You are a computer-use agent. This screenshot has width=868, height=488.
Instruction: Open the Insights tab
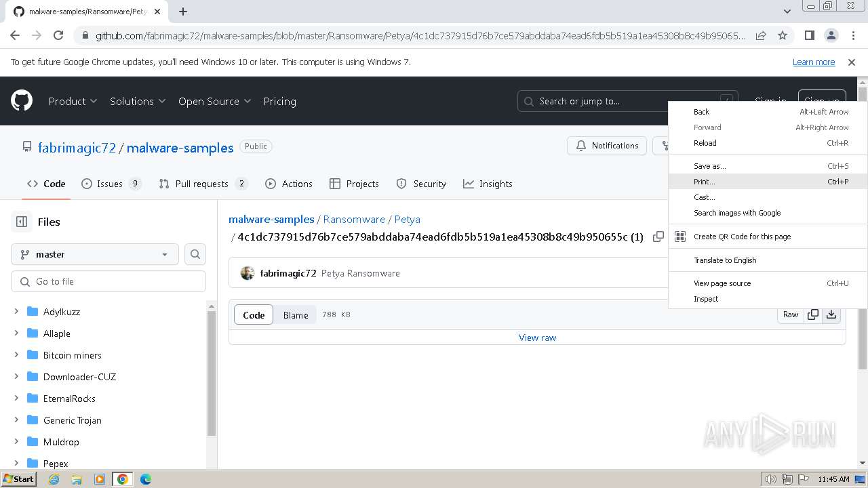(488, 184)
